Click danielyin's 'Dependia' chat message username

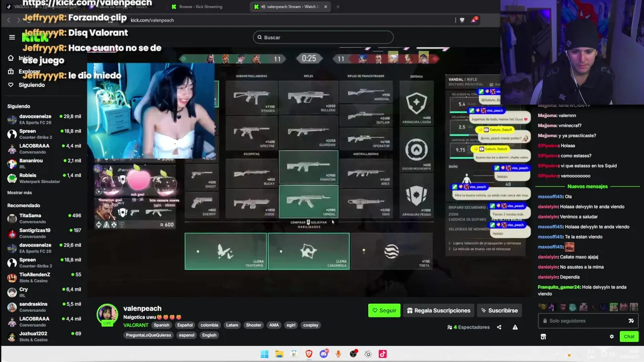point(548,277)
